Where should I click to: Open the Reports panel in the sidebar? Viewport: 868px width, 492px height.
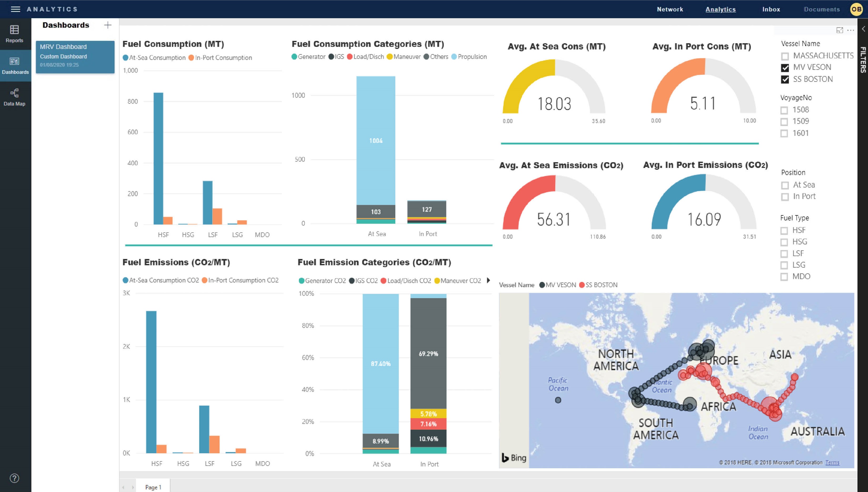pyautogui.click(x=15, y=34)
